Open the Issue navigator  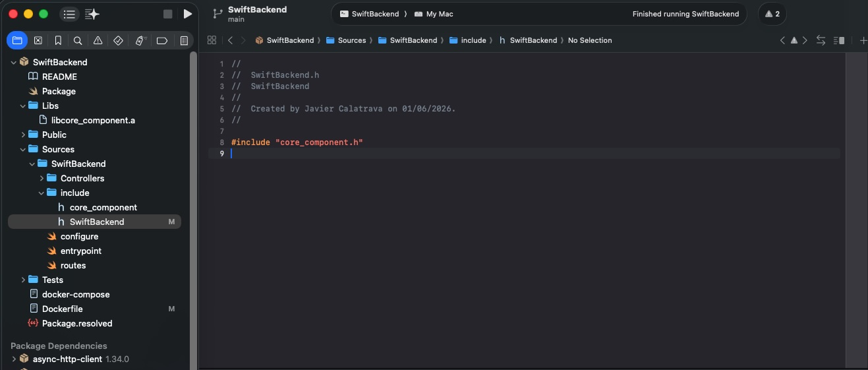tap(98, 40)
